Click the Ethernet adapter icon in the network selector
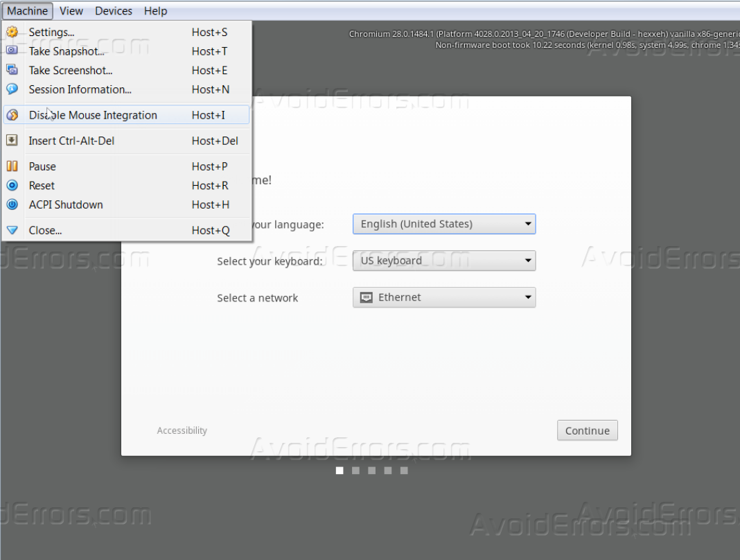This screenshot has width=740, height=560. 366,297
